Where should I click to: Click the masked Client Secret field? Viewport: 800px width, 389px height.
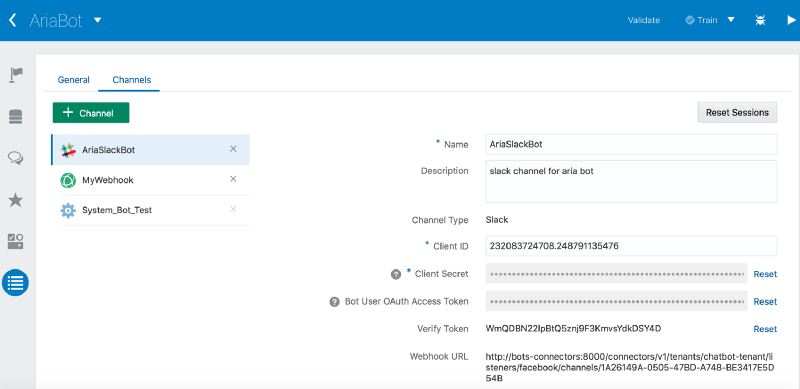(616, 274)
